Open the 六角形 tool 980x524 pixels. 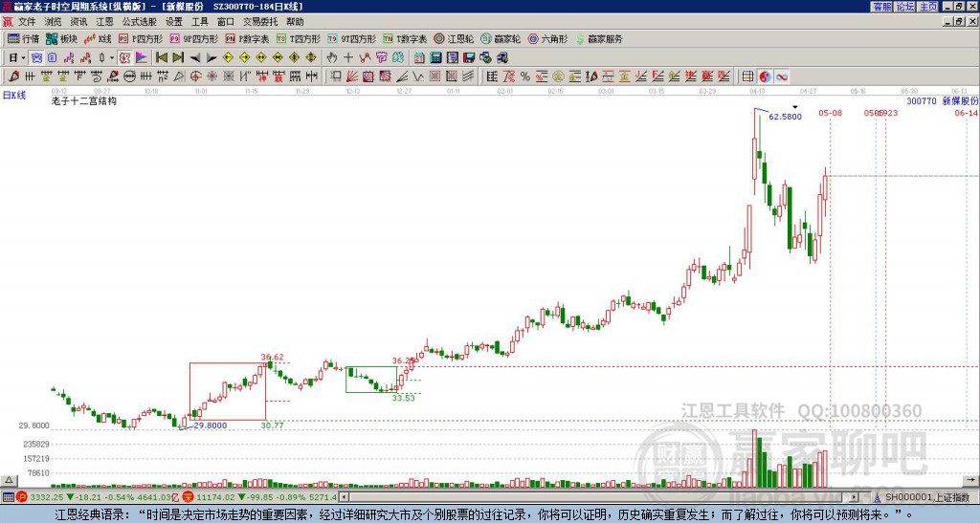(x=547, y=38)
